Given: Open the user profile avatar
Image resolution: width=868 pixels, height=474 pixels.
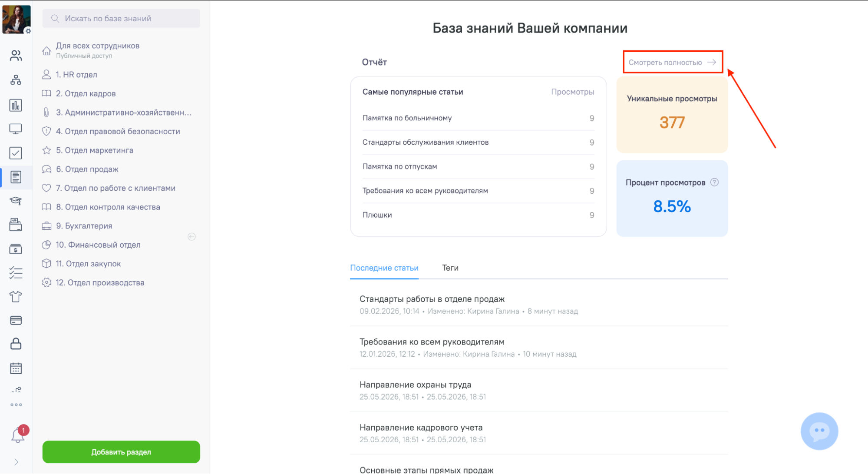Looking at the screenshot, I should 17,19.
